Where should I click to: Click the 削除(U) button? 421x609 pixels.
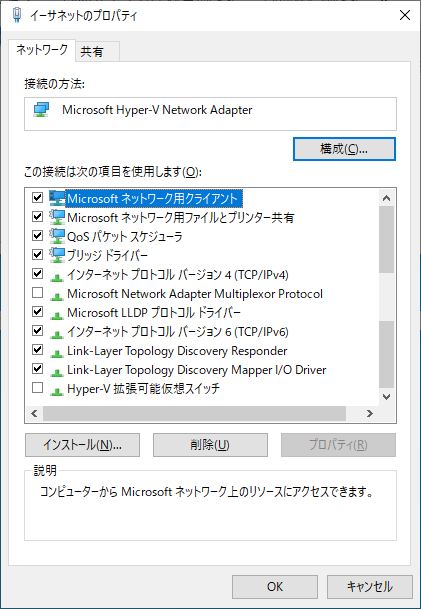tap(210, 445)
